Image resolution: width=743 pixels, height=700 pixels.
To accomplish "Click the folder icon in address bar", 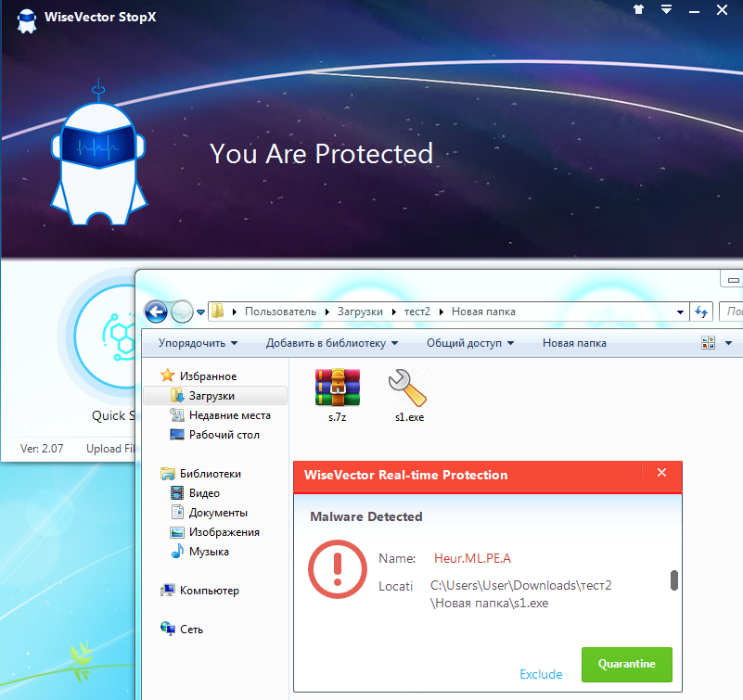I will [x=218, y=312].
